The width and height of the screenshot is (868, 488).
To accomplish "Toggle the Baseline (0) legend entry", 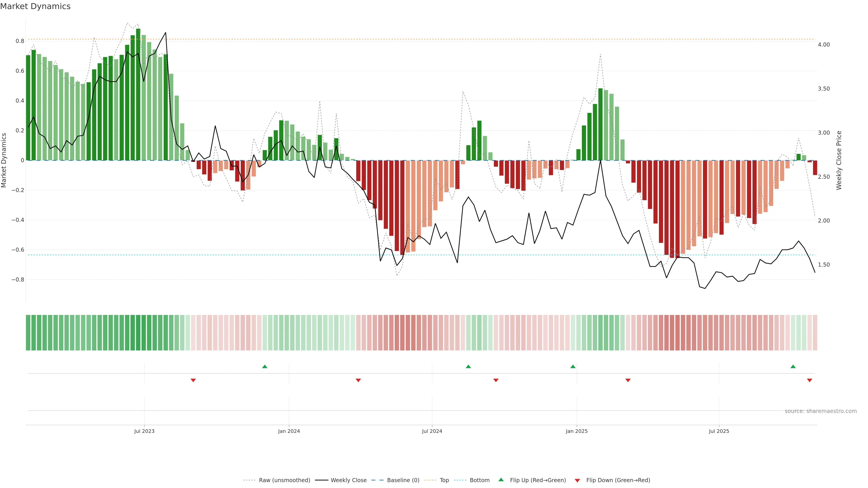I will pyautogui.click(x=403, y=480).
